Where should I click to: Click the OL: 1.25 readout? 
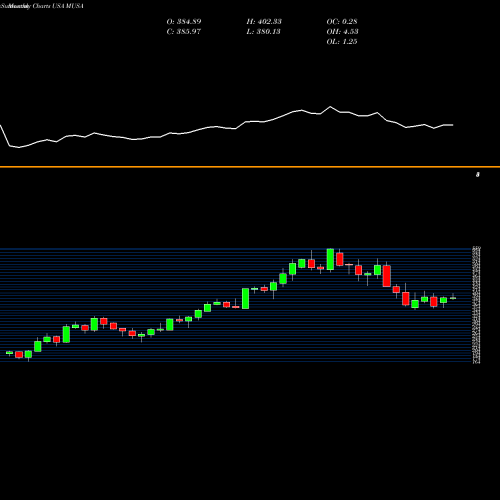pyautogui.click(x=342, y=42)
